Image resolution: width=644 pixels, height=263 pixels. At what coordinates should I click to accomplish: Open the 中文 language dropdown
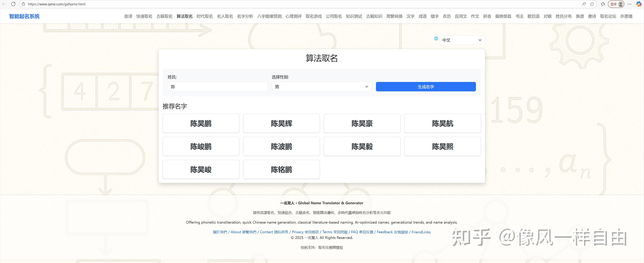pos(462,40)
